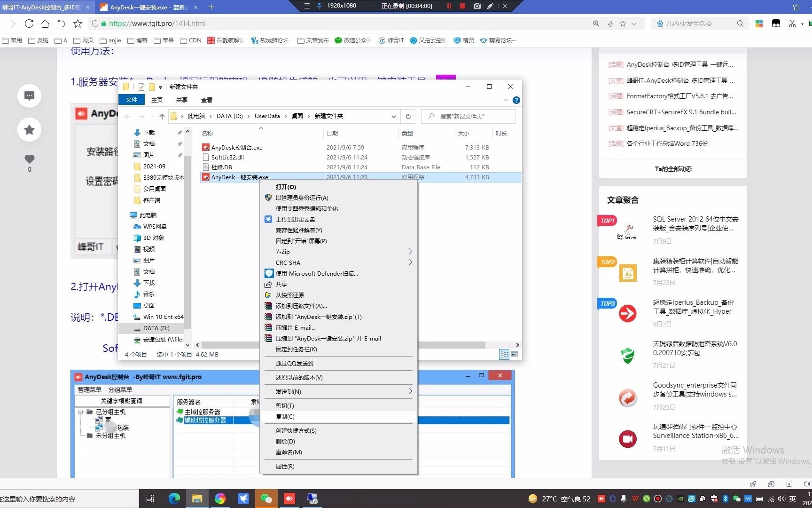Expand the 7-Zip submenu
812x508 pixels.
[x=410, y=252]
